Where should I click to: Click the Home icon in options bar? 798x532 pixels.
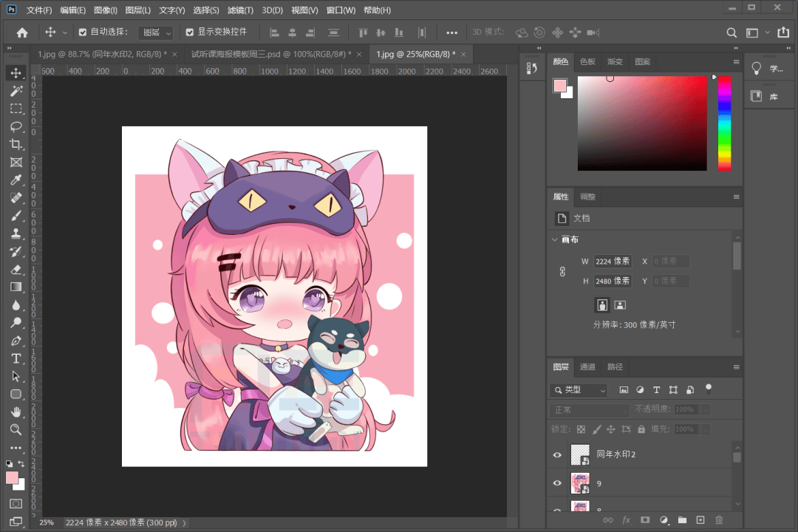click(x=22, y=33)
